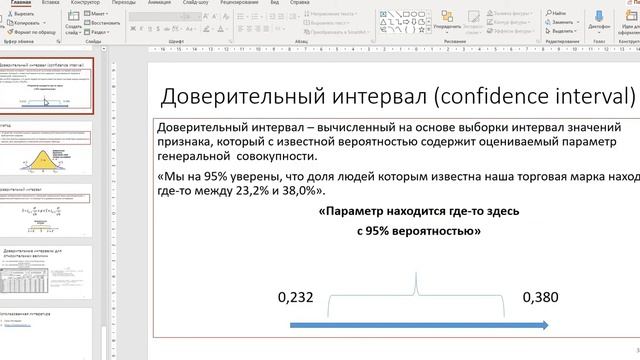Switch to the Конструктор tab

pos(85,2)
